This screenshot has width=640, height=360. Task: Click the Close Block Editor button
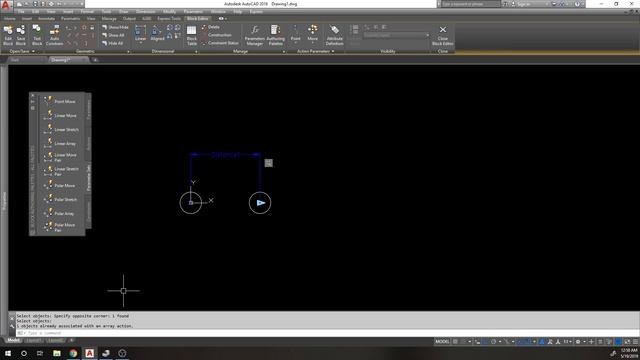click(x=442, y=35)
